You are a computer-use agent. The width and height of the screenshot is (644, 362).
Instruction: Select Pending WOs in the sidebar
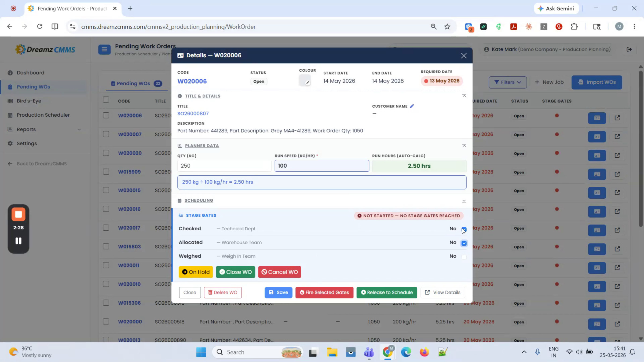coord(33,87)
